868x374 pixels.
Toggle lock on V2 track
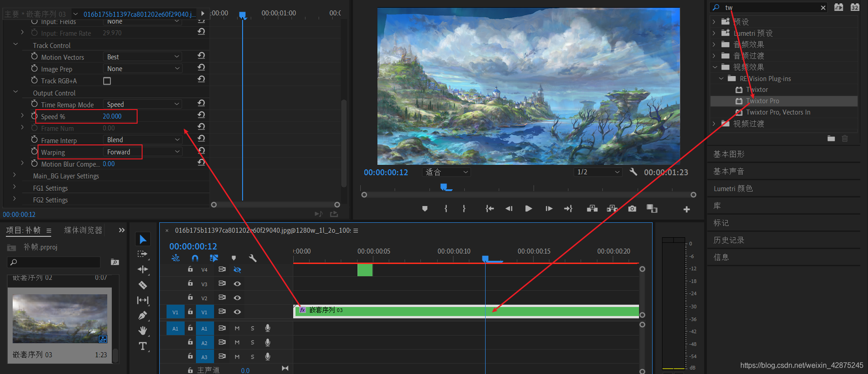[191, 297]
